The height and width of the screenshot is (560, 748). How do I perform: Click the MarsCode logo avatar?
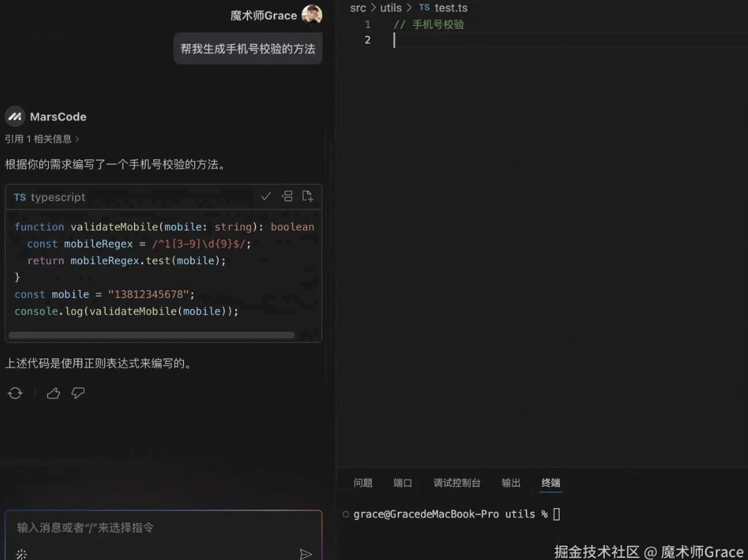pyautogui.click(x=15, y=116)
